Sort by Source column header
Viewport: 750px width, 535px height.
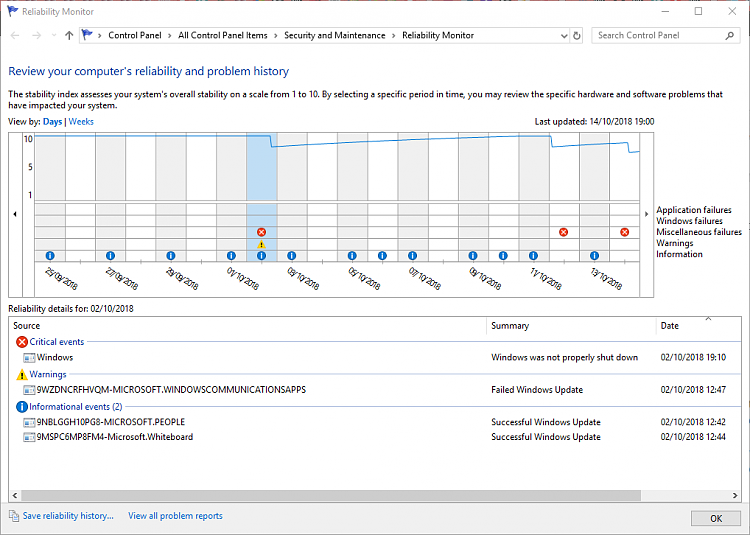[248, 326]
